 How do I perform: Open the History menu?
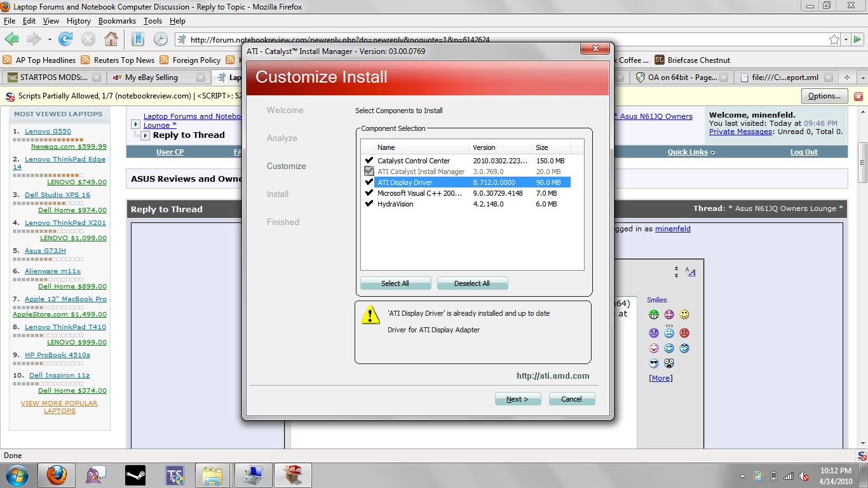coord(78,21)
